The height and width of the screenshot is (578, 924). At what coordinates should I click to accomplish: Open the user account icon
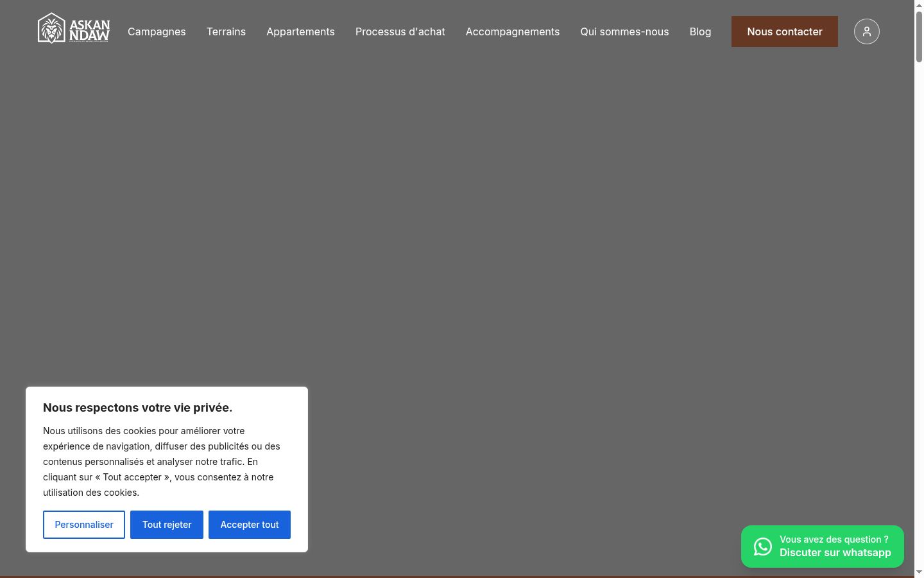click(866, 31)
